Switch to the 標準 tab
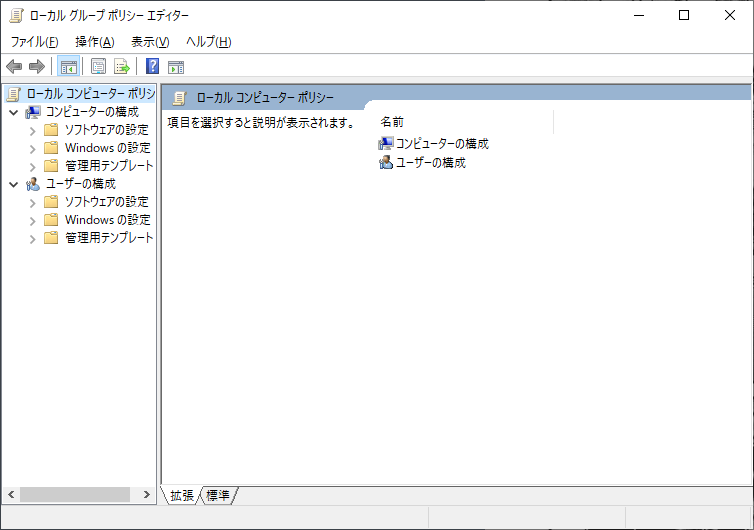Viewport: 754px width, 530px height. click(218, 496)
